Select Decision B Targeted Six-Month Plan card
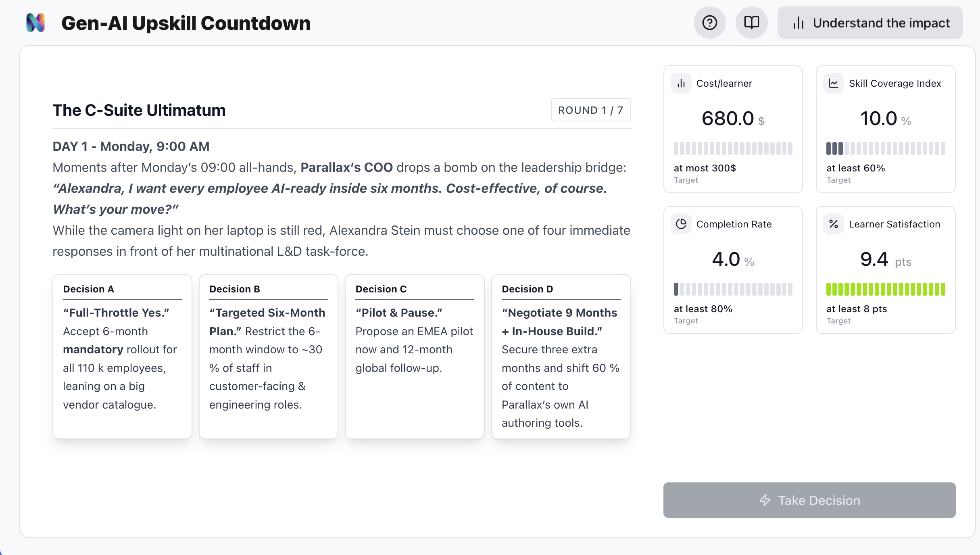980x555 pixels. point(269,357)
